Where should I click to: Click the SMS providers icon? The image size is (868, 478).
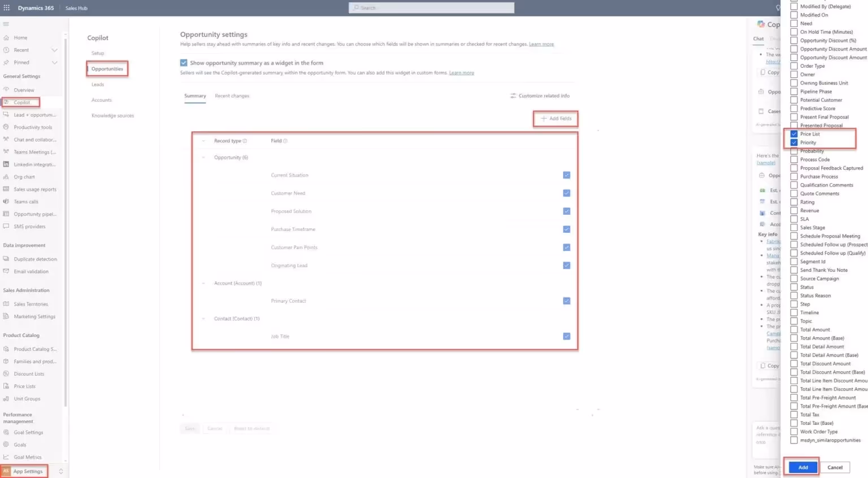pos(6,227)
